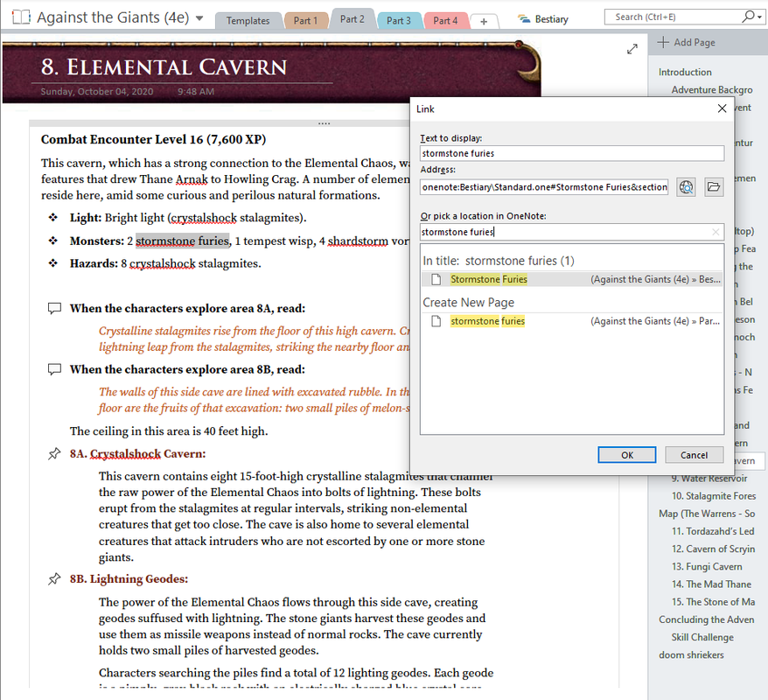This screenshot has width=768, height=700.
Task: Click the bullet tag beside Light
Action: (52, 218)
